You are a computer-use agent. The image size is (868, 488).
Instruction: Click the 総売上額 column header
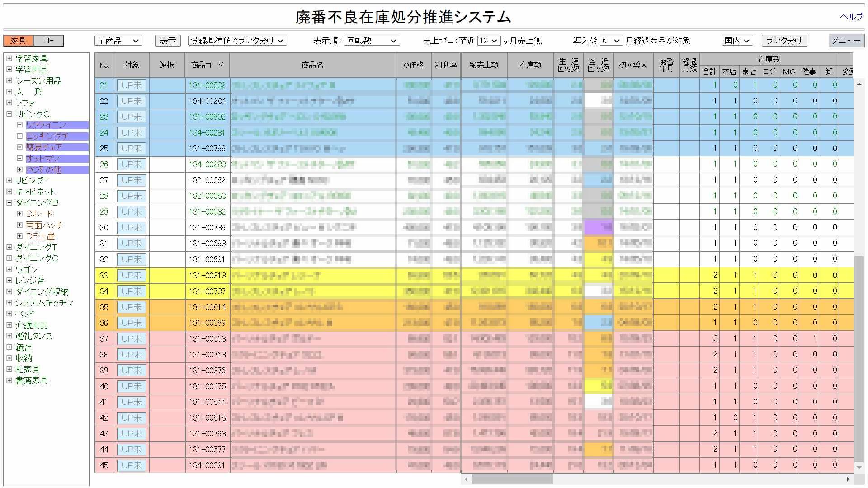[484, 65]
